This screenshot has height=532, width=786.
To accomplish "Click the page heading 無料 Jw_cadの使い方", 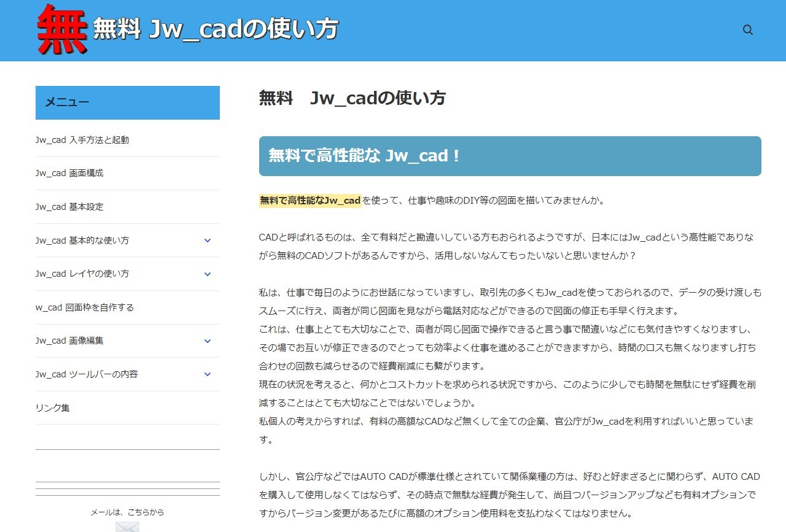I will click(x=352, y=98).
